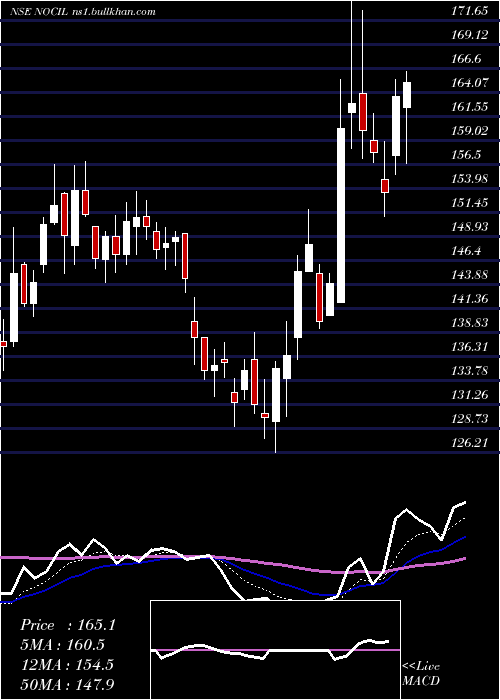
Task: Click the 151.45 price axis label
Action: pos(469,204)
